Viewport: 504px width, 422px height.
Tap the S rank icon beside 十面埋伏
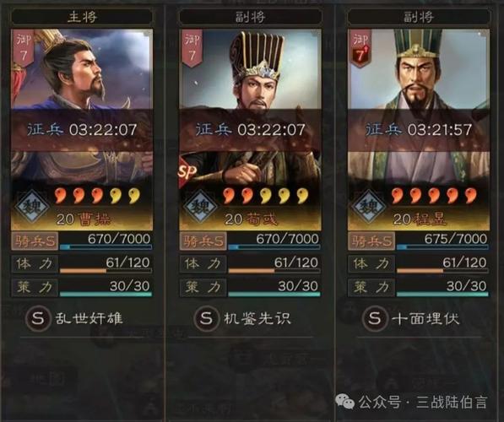click(x=375, y=318)
